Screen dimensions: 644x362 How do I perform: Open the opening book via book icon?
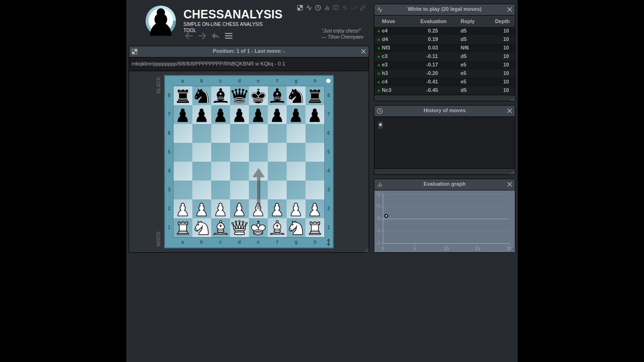[336, 8]
